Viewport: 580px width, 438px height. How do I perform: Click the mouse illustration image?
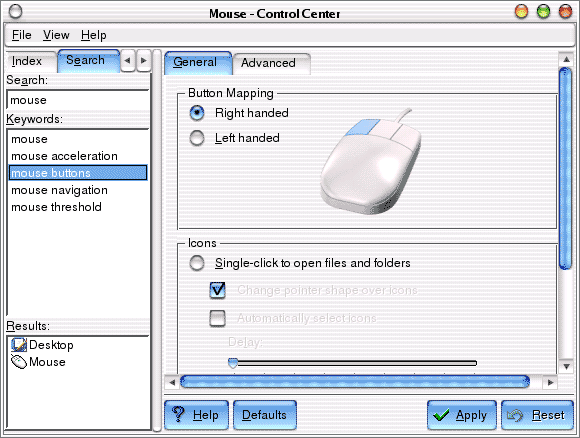click(x=371, y=162)
